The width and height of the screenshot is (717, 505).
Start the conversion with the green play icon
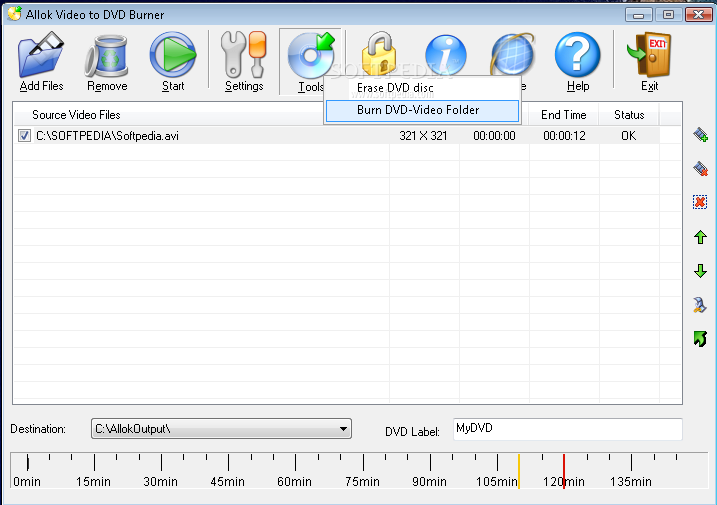(173, 55)
